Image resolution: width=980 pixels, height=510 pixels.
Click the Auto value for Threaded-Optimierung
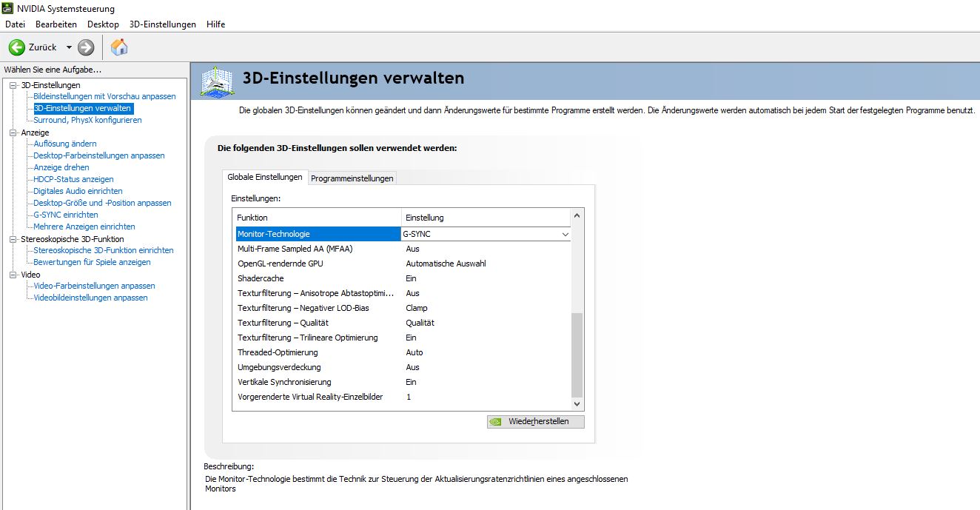[415, 352]
